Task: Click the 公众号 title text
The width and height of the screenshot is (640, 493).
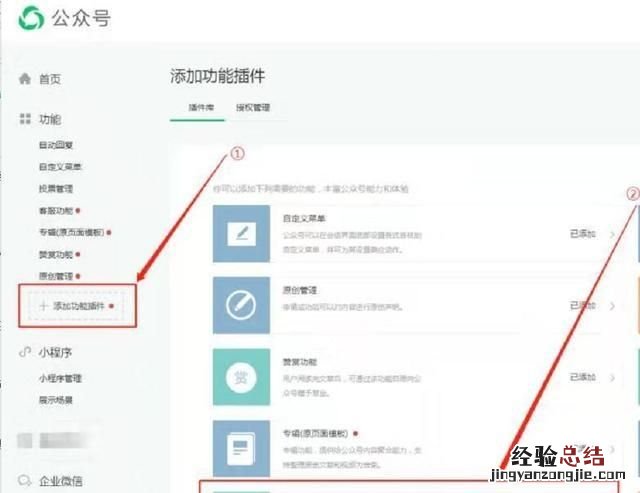Action: tap(81, 18)
